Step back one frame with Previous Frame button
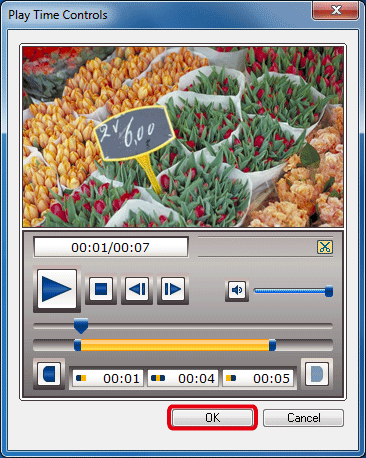 tap(137, 289)
